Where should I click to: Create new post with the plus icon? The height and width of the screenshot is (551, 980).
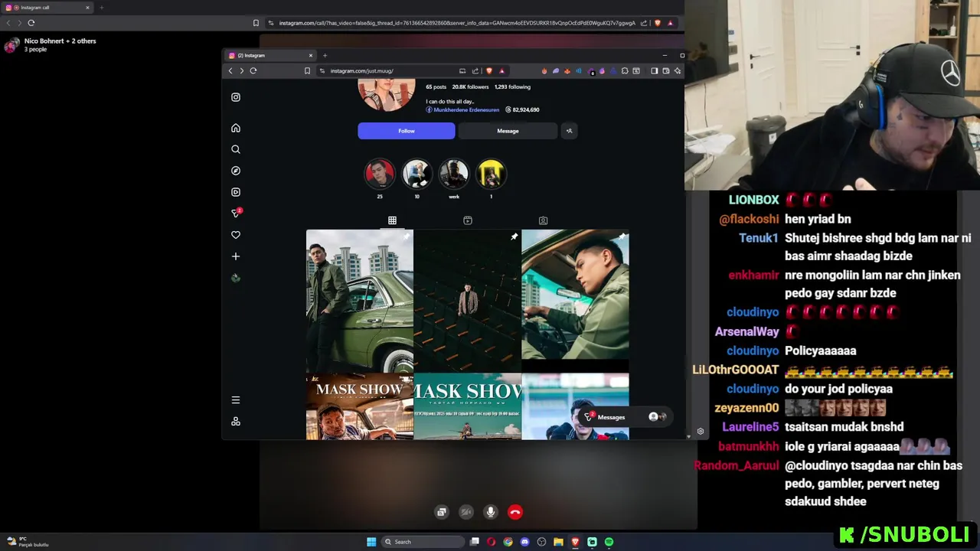pyautogui.click(x=236, y=256)
